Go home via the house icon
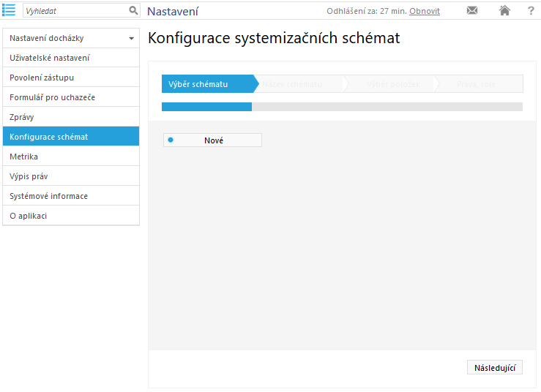 (504, 11)
